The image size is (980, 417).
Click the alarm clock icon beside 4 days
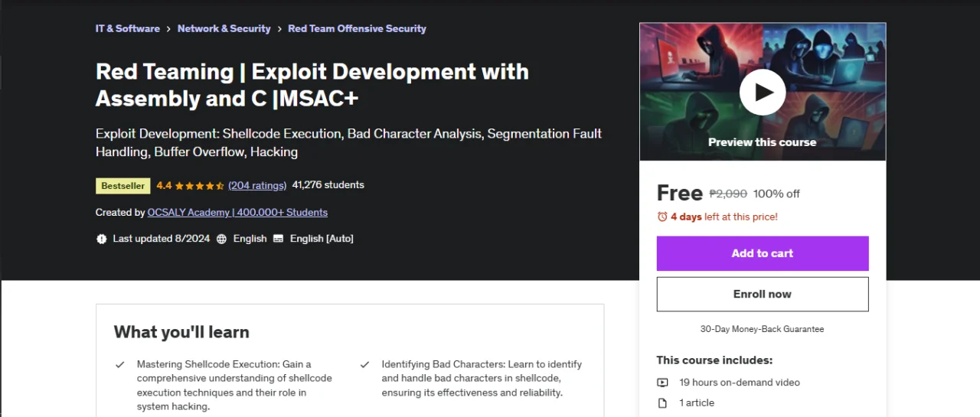click(662, 217)
